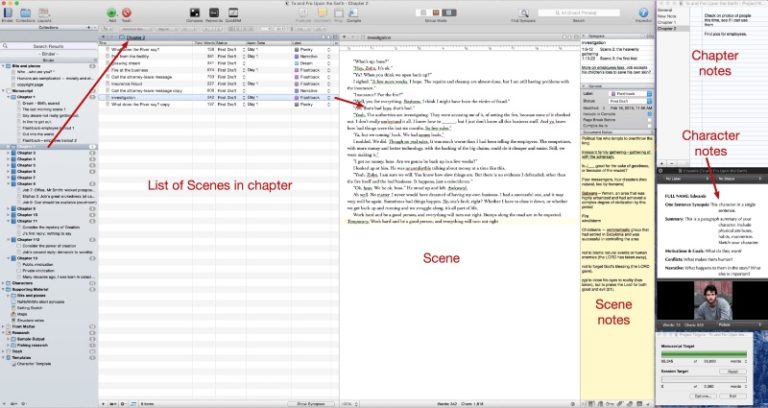Toggle the Binder toolbar icon

(7, 13)
